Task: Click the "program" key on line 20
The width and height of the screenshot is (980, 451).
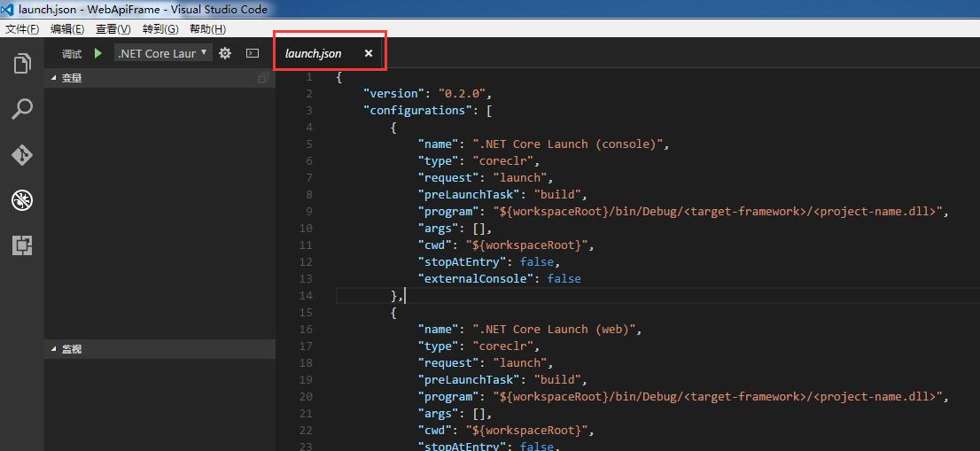Action: pos(448,397)
